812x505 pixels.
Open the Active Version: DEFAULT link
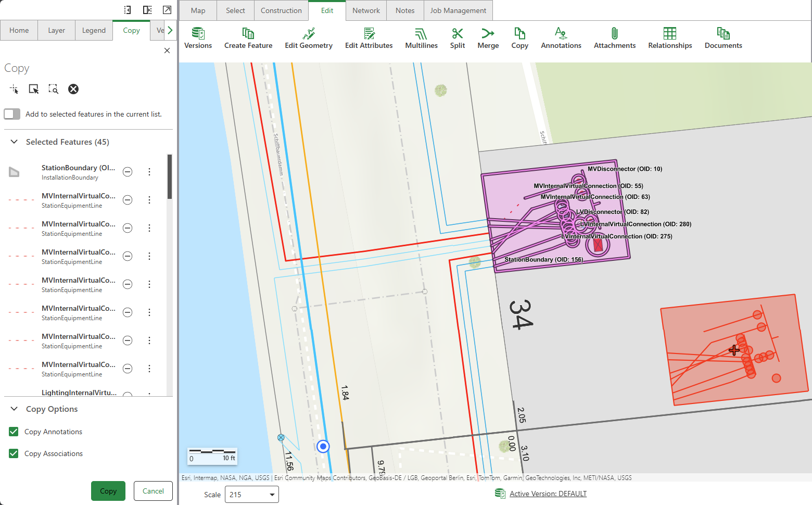pyautogui.click(x=548, y=494)
